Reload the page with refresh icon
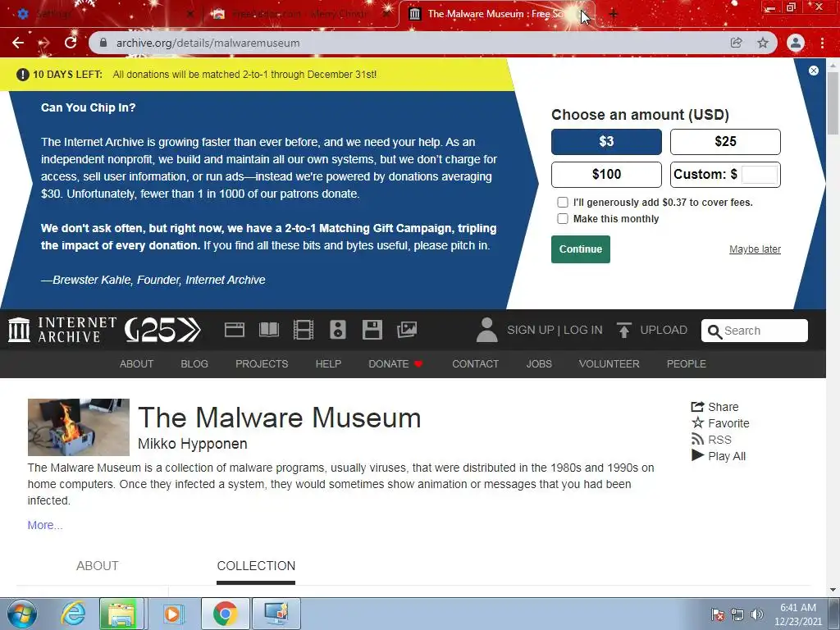Image resolution: width=840 pixels, height=630 pixels. (x=71, y=43)
